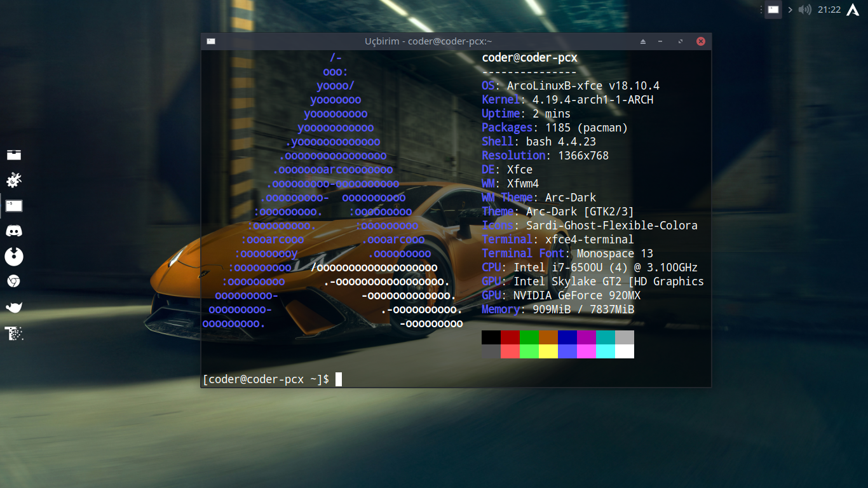Select the terminal icon in the left dock

coord(14,206)
